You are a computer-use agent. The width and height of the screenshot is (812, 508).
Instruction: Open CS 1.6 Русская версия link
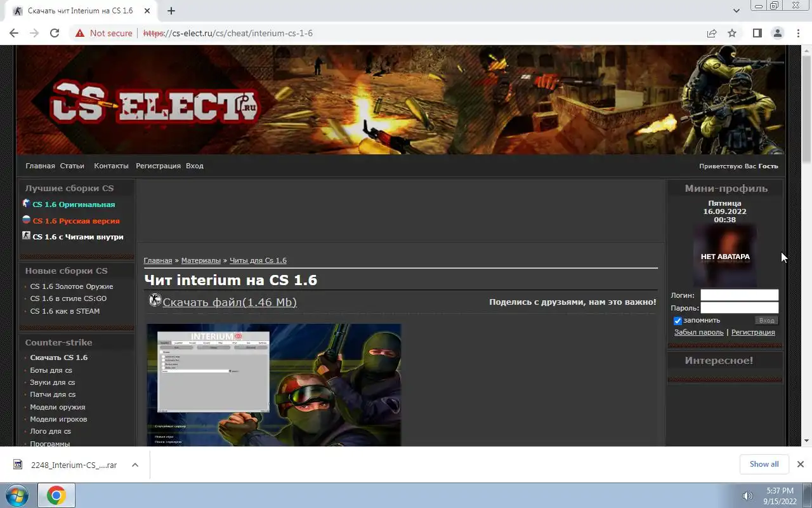pyautogui.click(x=76, y=221)
